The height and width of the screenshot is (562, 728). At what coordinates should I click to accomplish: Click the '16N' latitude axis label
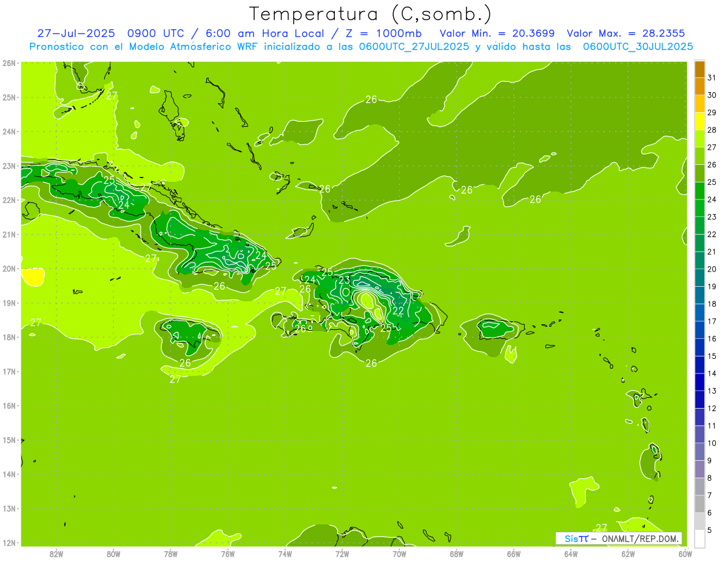(x=9, y=406)
